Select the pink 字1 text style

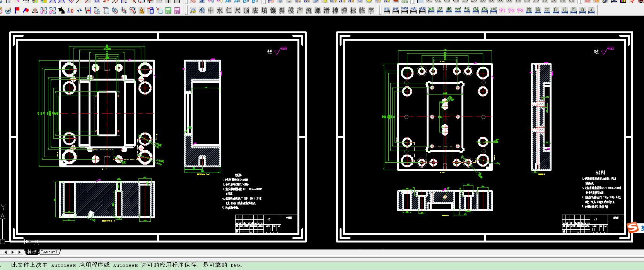tap(502, 10)
